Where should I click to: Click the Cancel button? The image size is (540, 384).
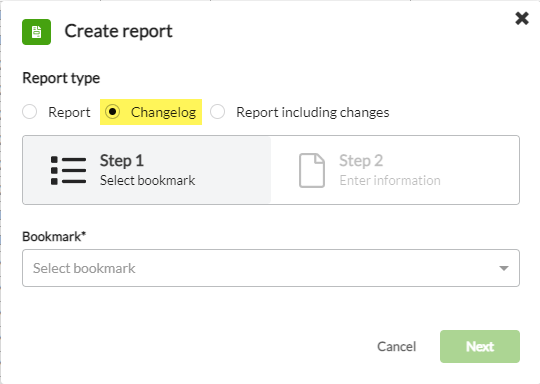[x=397, y=346]
